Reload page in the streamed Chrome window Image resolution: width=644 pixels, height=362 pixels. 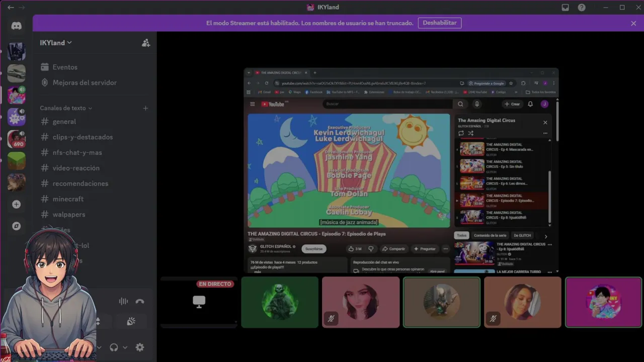(267, 83)
